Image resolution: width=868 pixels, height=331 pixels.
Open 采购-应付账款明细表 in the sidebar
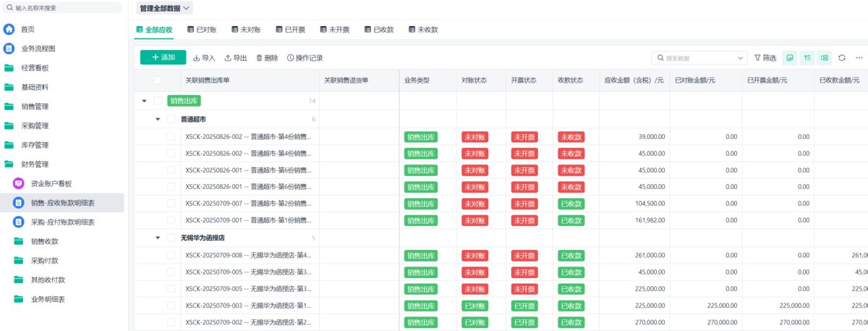(61, 222)
